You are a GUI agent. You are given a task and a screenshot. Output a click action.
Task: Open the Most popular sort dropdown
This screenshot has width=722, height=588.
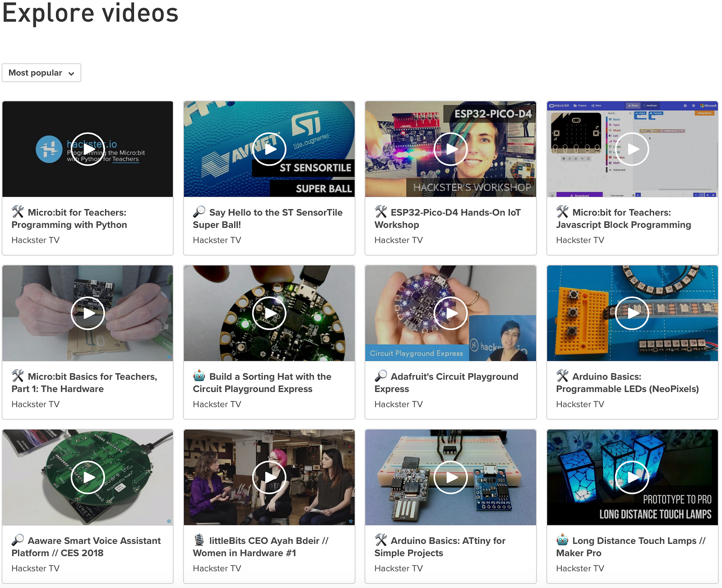coord(42,73)
